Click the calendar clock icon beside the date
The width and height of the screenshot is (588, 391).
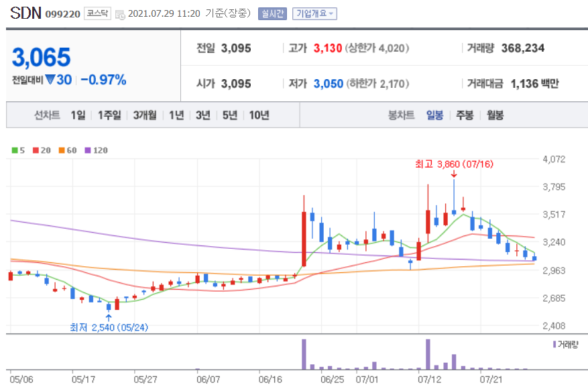[120, 15]
